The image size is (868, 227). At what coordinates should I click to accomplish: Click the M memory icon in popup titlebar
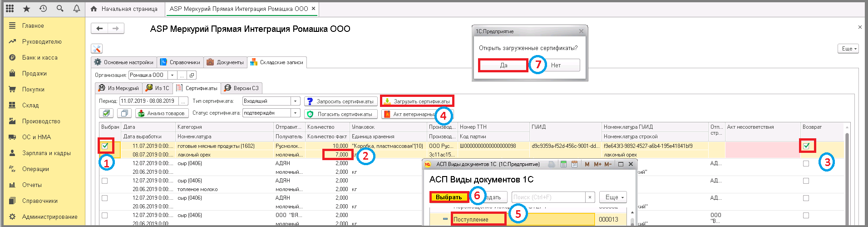point(587,164)
